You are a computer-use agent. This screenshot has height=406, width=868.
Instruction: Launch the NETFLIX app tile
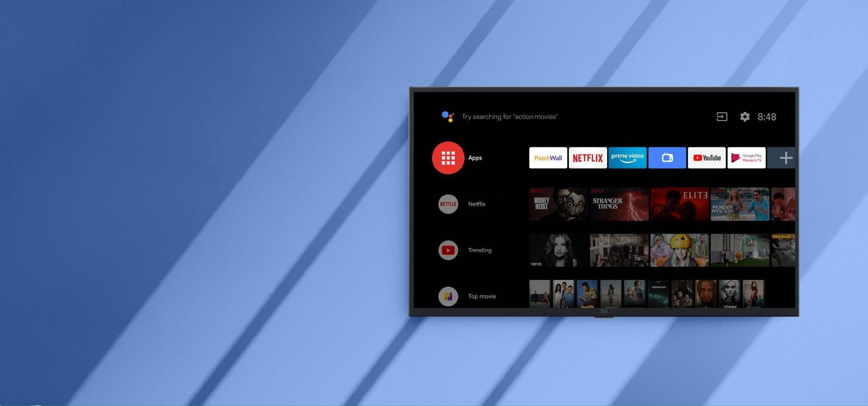click(x=588, y=158)
